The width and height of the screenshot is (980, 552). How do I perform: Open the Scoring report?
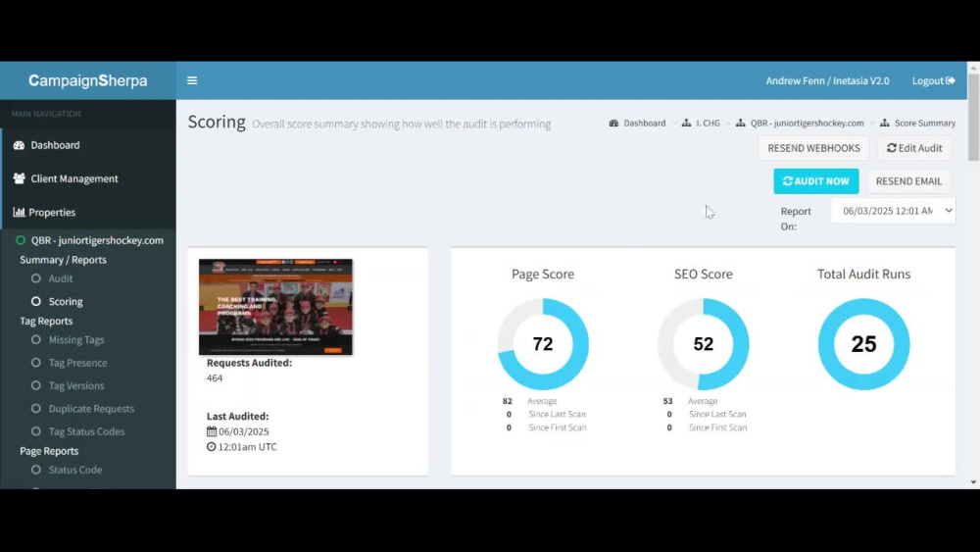[x=66, y=301]
